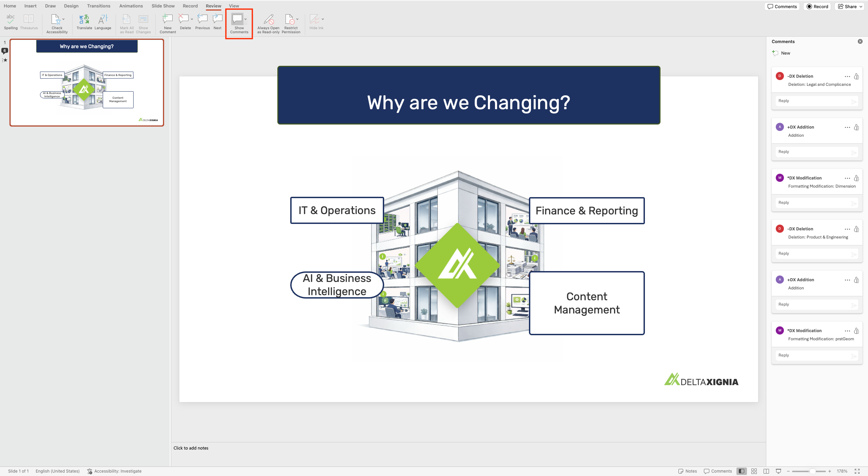This screenshot has width=868, height=476.
Task: Start Slide Show from status bar
Action: 778,471
